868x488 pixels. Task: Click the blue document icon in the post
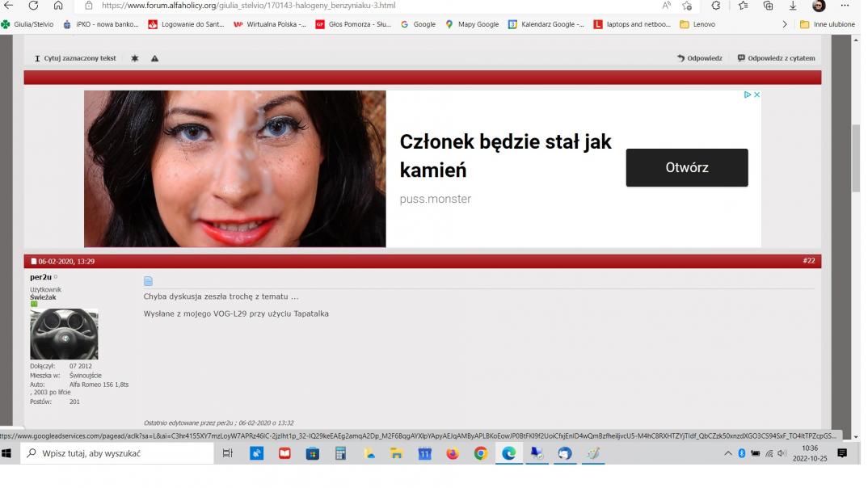[x=148, y=281]
